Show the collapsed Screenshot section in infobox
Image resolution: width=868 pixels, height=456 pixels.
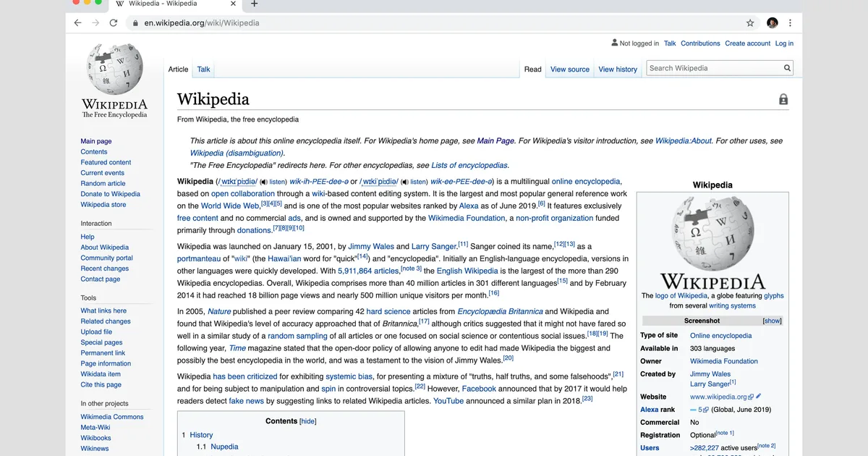tap(772, 321)
